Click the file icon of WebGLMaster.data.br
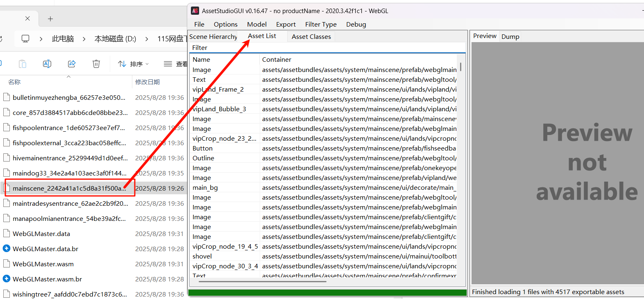Screen dimensions: 644x299 coord(7,249)
